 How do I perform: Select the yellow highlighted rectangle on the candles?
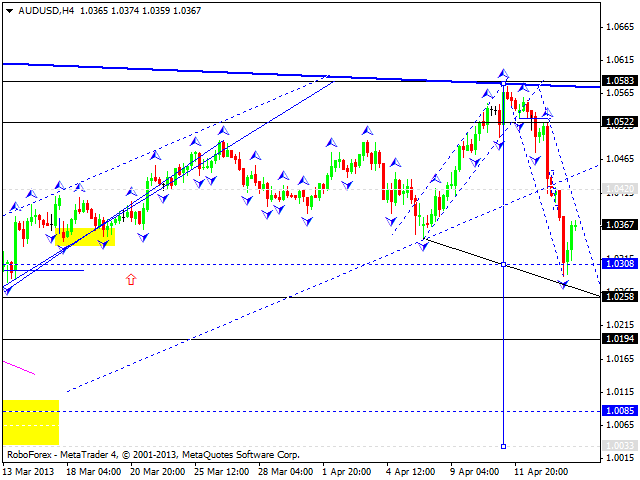pos(86,236)
